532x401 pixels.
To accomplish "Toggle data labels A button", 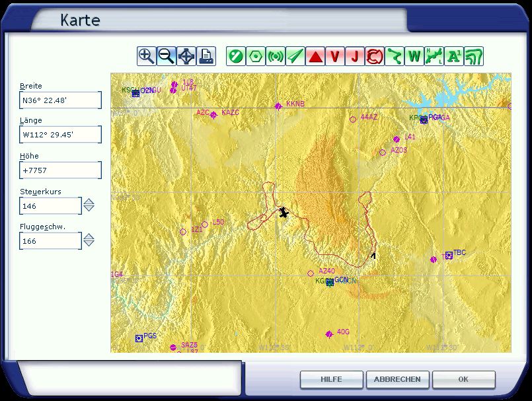I will tap(454, 56).
